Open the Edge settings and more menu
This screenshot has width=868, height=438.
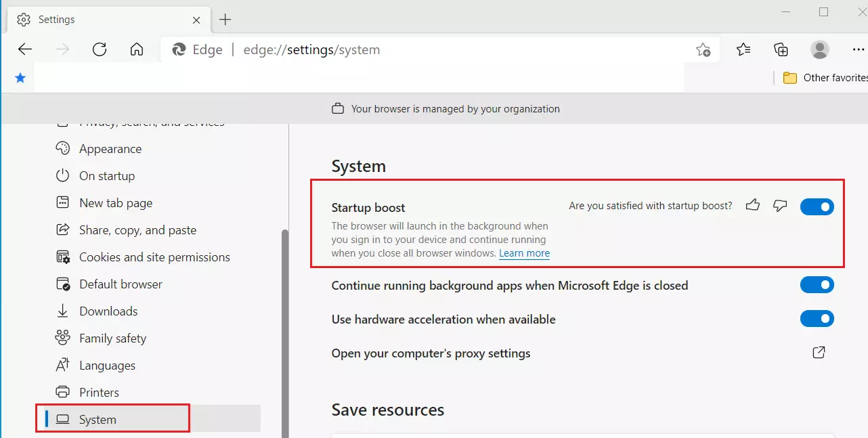click(859, 49)
